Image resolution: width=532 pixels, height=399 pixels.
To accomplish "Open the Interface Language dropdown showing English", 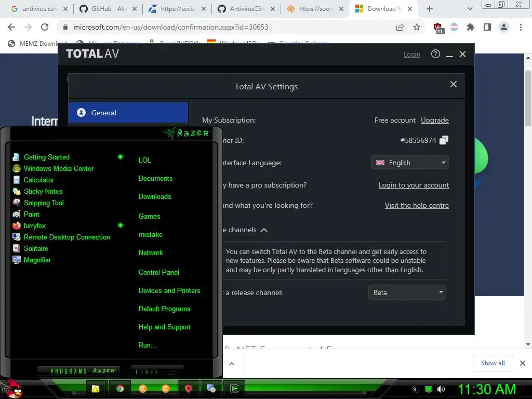I will [x=410, y=163].
